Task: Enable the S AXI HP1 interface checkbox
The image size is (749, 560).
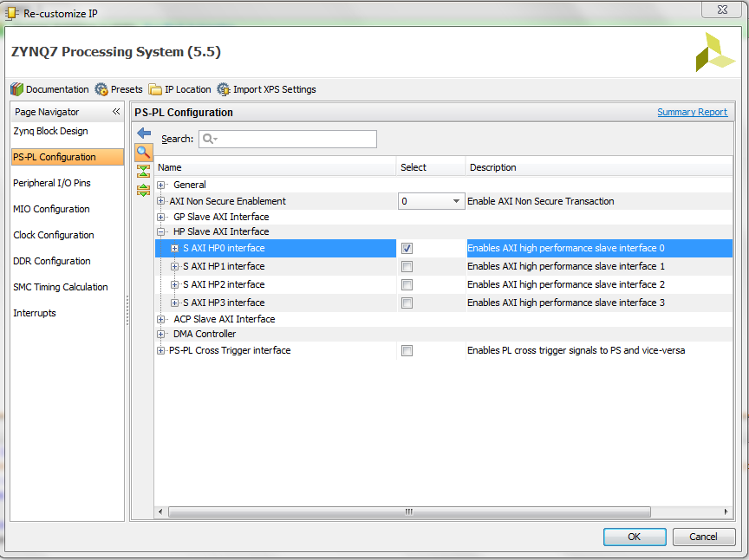Action: pyautogui.click(x=407, y=266)
